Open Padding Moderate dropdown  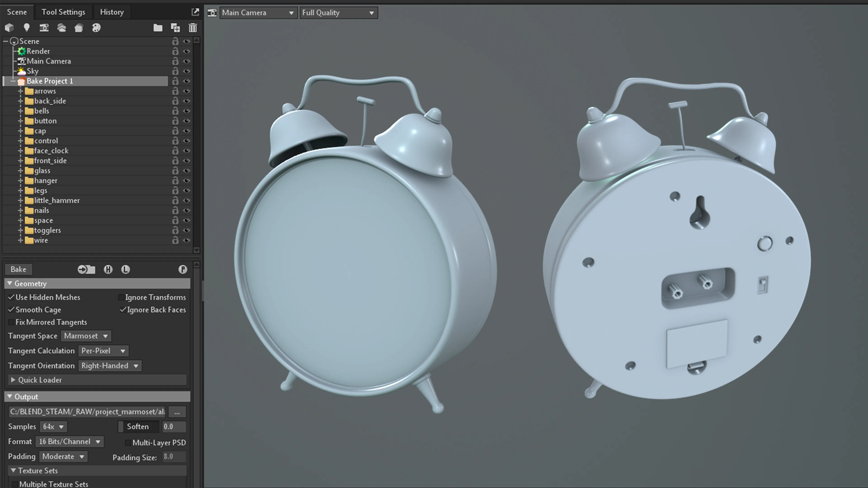63,456
